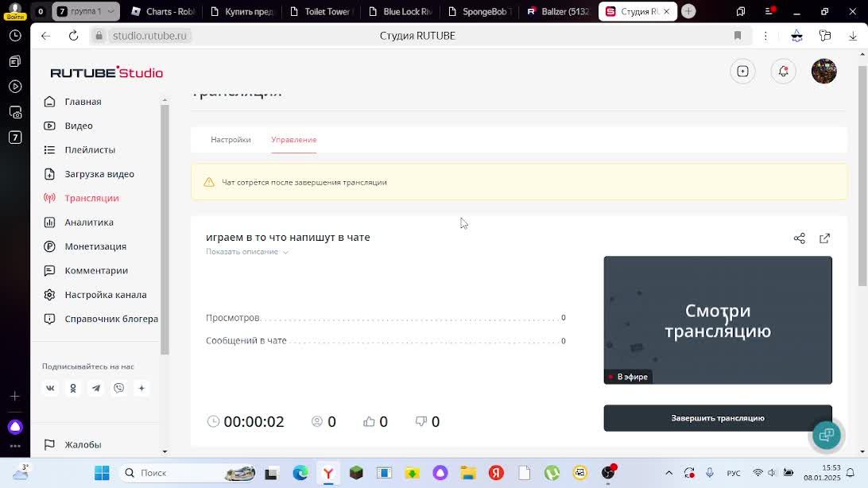The width and height of the screenshot is (868, 488).
Task: Click the Windows taskbar search box Поиск
Action: pyautogui.click(x=188, y=473)
